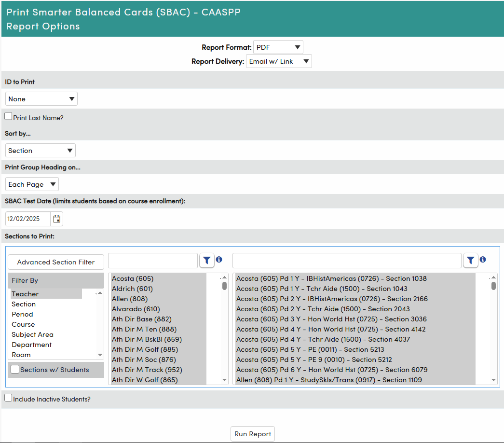
Task: Select Acosta Tchr Aide Section 4037
Action: coord(355,339)
